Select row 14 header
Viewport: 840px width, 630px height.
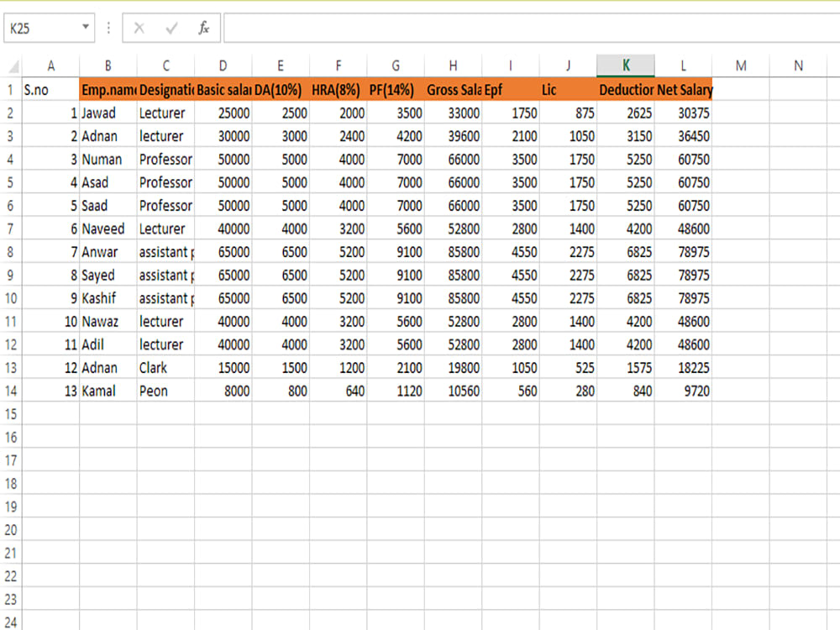(x=11, y=391)
